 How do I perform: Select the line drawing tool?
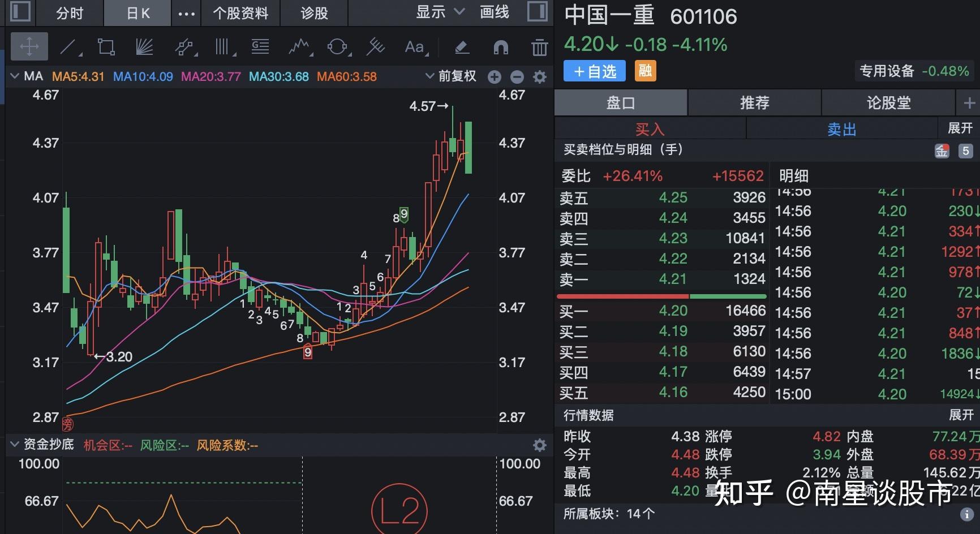coord(68,46)
